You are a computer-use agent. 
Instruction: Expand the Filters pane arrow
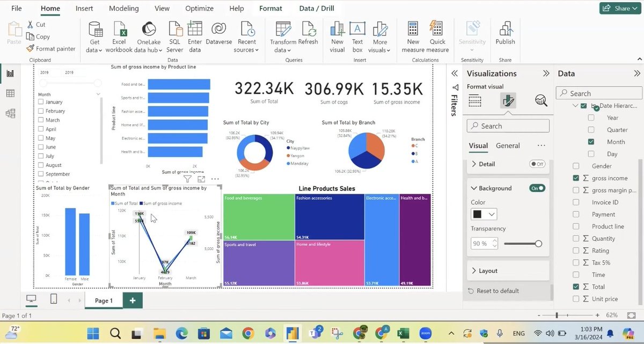(455, 74)
